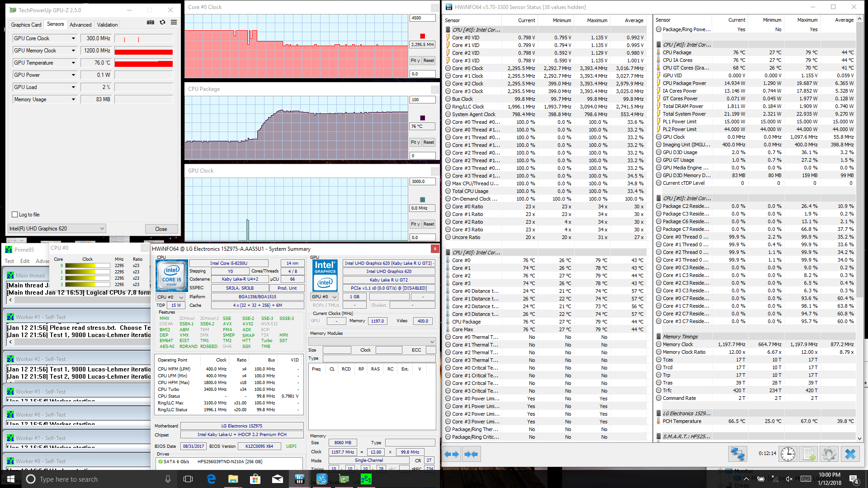This screenshot has height=488, width=868.
Task: Launch Microsoft Edge from the taskbar
Action: 211,479
